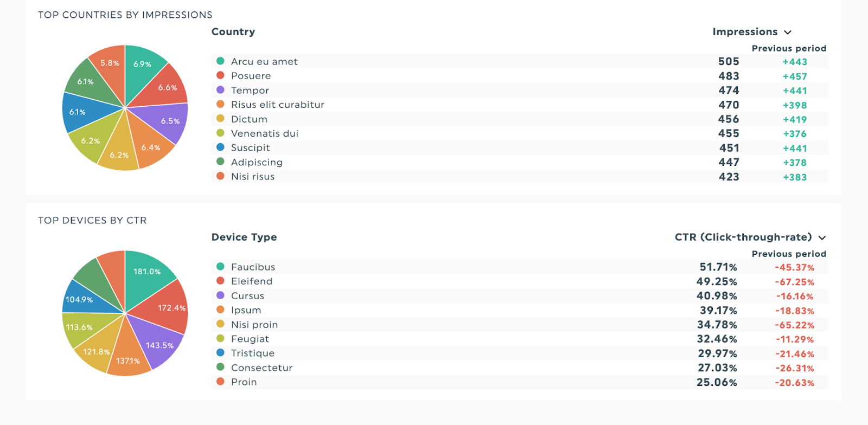Click the Impressions column header label

[744, 32]
